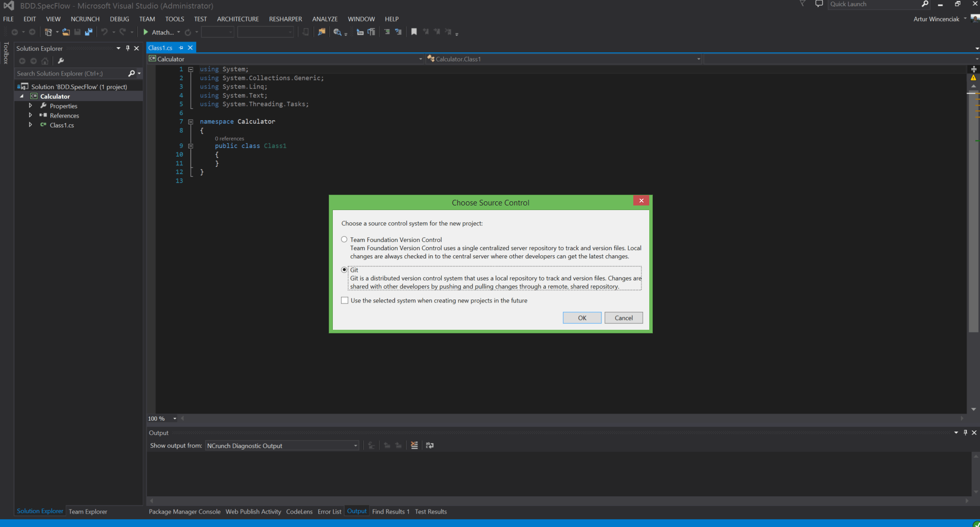Screen dimensions: 980x527
Task: Toggle a bookmark with the bookmark icon
Action: (x=414, y=32)
